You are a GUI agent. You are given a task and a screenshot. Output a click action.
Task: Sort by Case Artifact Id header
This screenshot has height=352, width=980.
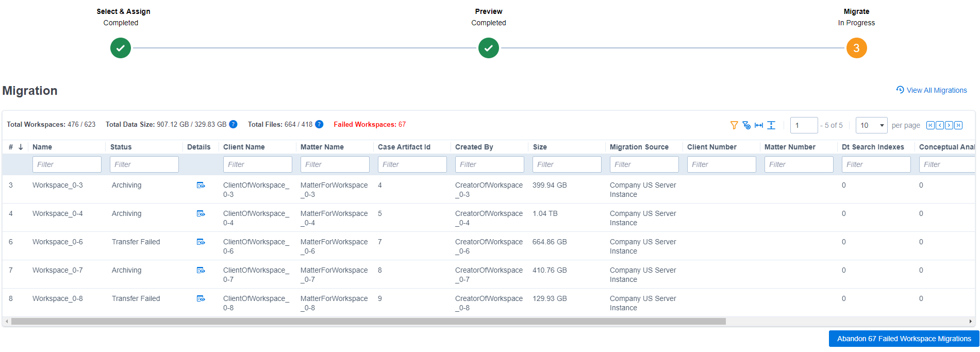click(404, 147)
